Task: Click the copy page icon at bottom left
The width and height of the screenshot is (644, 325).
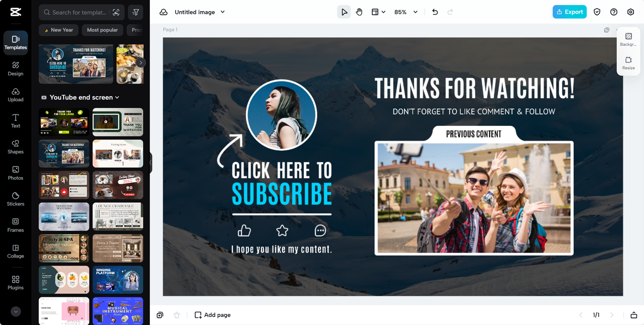Action: pyautogui.click(x=160, y=315)
